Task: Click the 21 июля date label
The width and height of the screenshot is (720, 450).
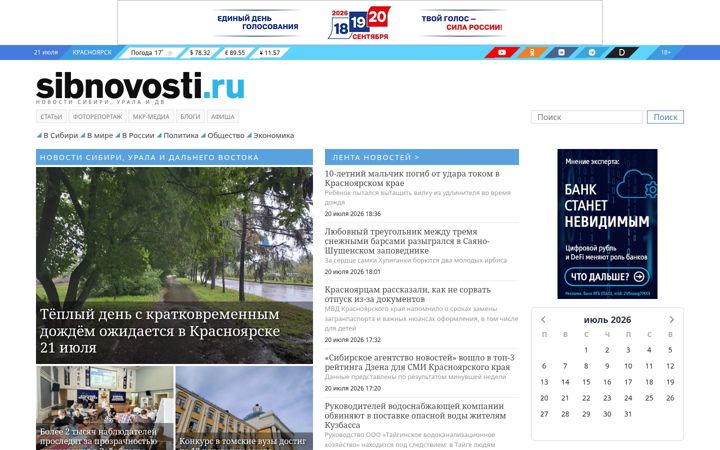Action: click(x=45, y=52)
